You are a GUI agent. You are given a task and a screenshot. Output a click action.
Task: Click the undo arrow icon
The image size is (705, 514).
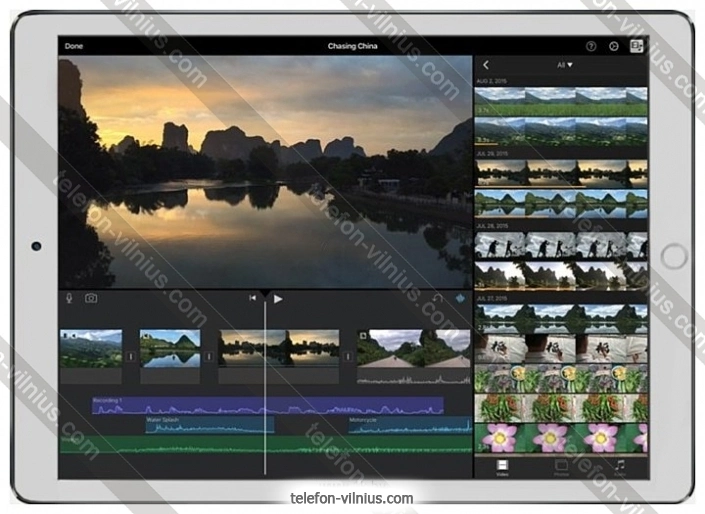click(x=437, y=298)
